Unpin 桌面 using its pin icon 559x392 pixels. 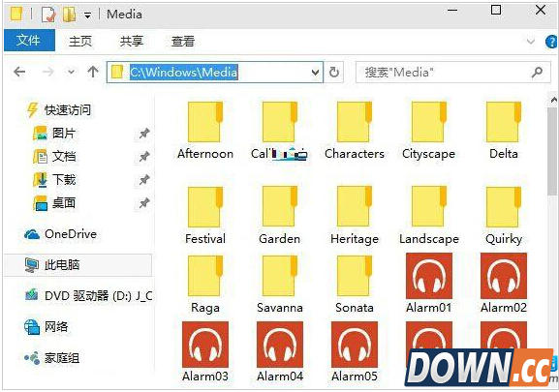144,203
